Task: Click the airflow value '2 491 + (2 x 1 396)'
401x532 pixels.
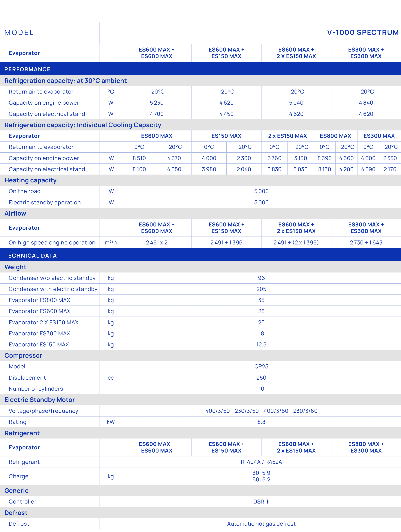Action: 296,242
